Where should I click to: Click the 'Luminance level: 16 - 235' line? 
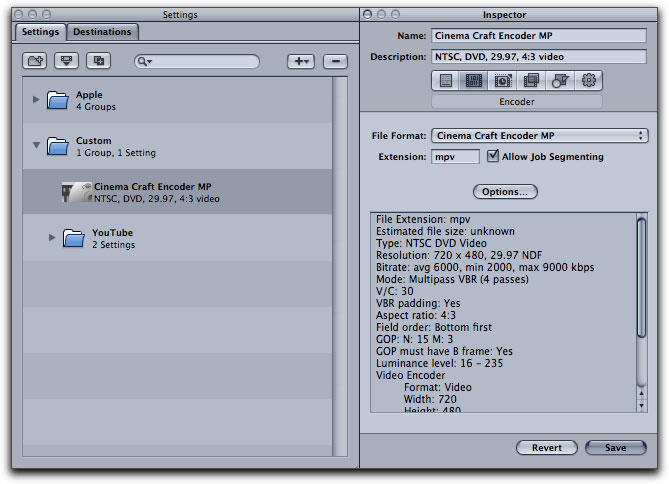coord(439,364)
